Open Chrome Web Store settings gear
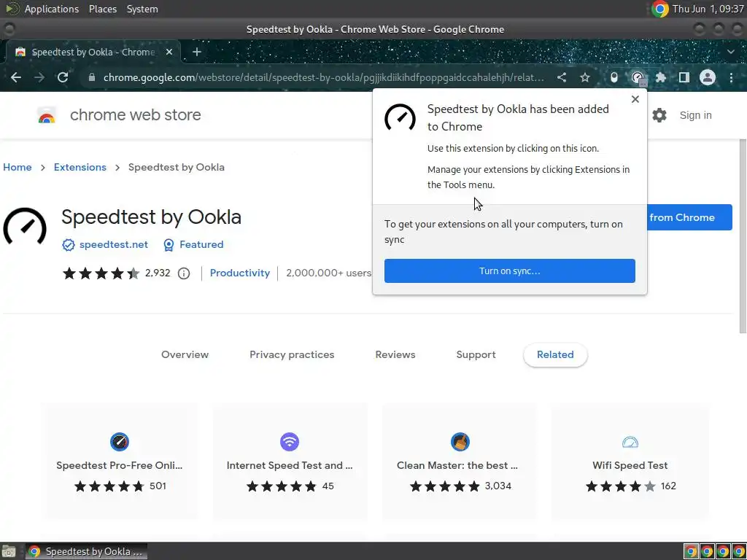The width and height of the screenshot is (747, 560). (659, 115)
